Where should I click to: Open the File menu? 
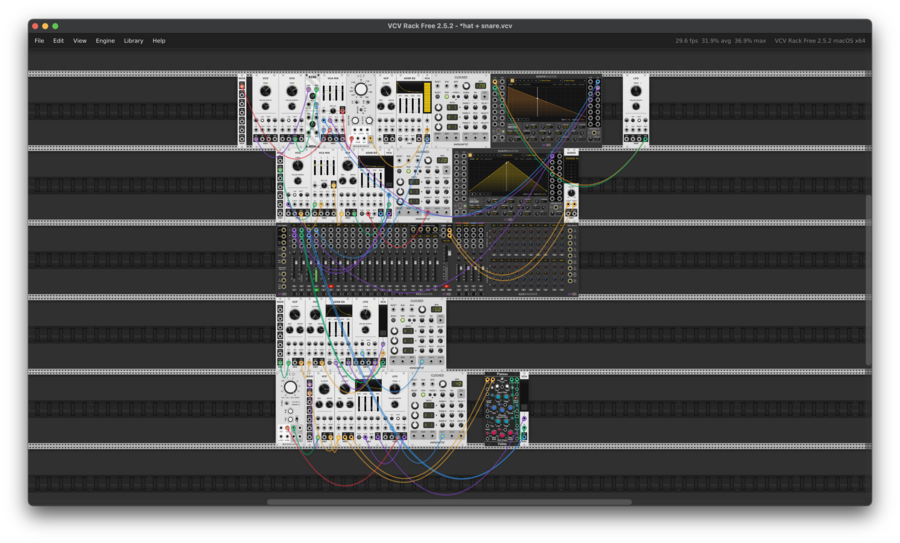[39, 41]
